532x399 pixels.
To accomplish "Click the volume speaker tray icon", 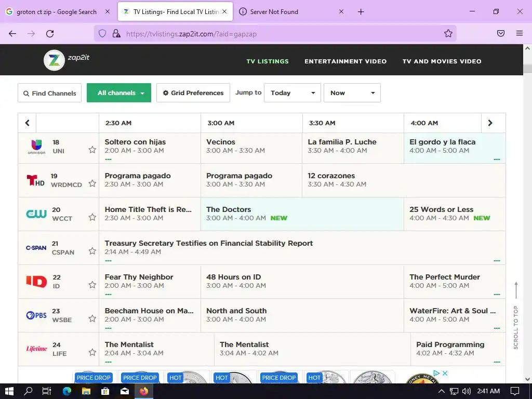I will point(467,391).
